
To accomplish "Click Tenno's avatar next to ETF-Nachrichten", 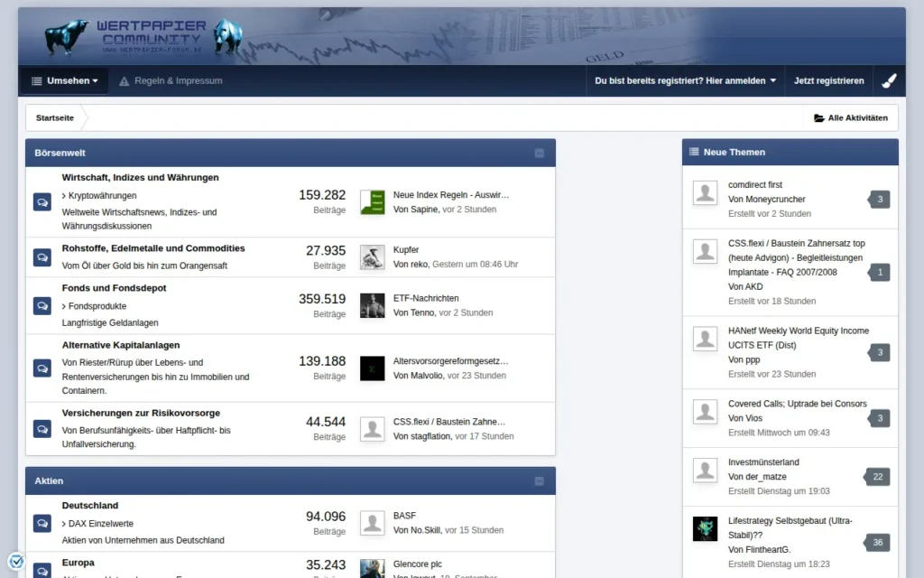I will coord(373,305).
